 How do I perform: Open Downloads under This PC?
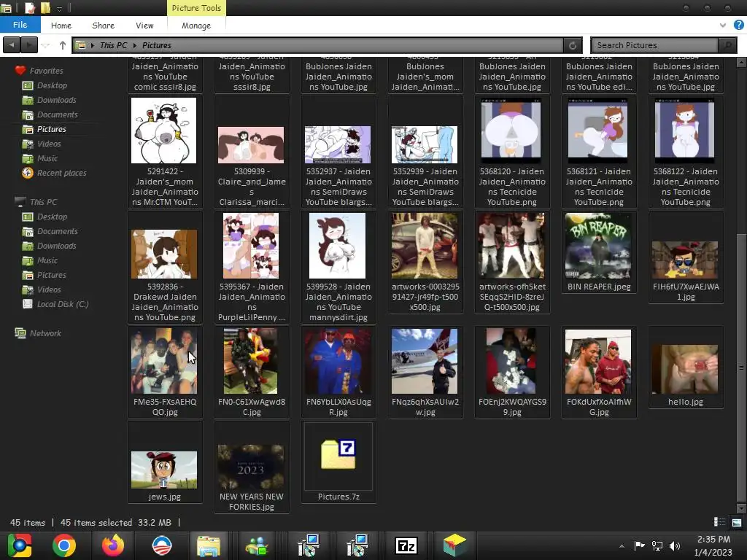tap(56, 246)
